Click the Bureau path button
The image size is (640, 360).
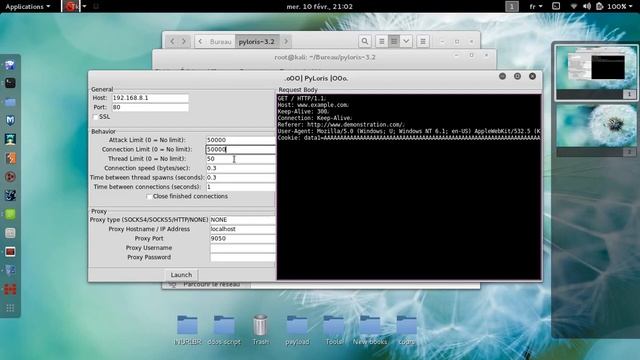[x=220, y=42]
